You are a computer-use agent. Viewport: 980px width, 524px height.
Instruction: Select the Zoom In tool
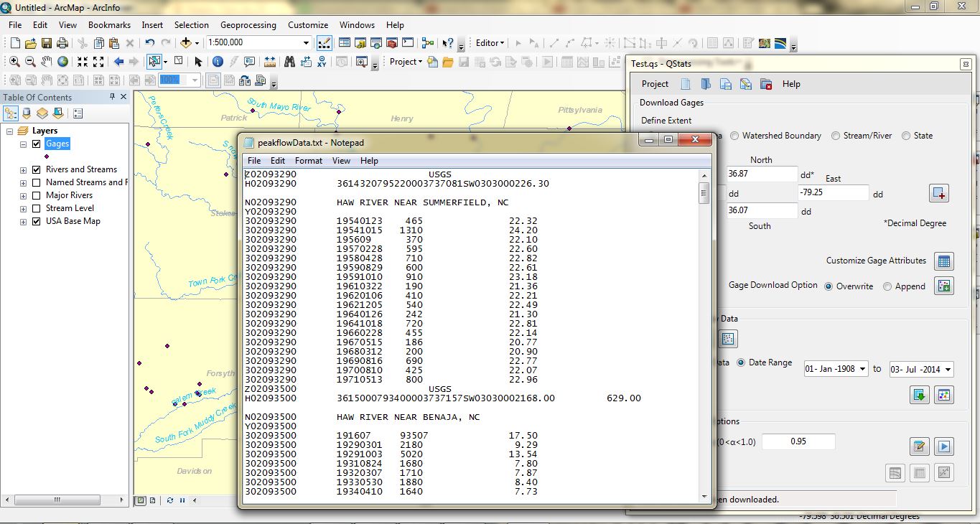pos(13,60)
